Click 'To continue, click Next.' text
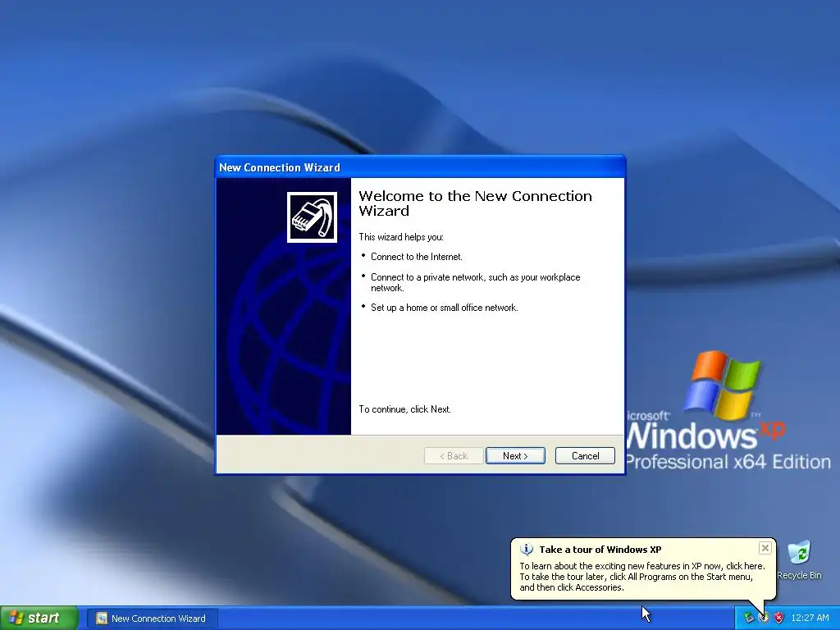The width and height of the screenshot is (840, 630). tap(404, 409)
